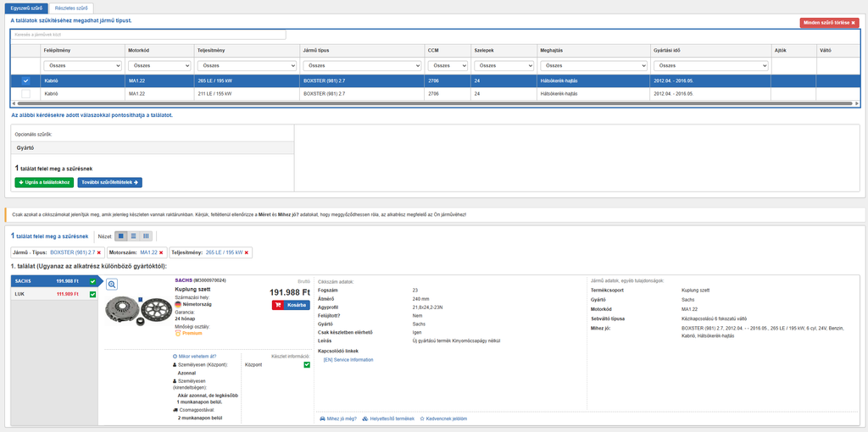This screenshot has height=432, width=868.
Task: Open the Jármű típus Összes dropdown
Action: 362,66
